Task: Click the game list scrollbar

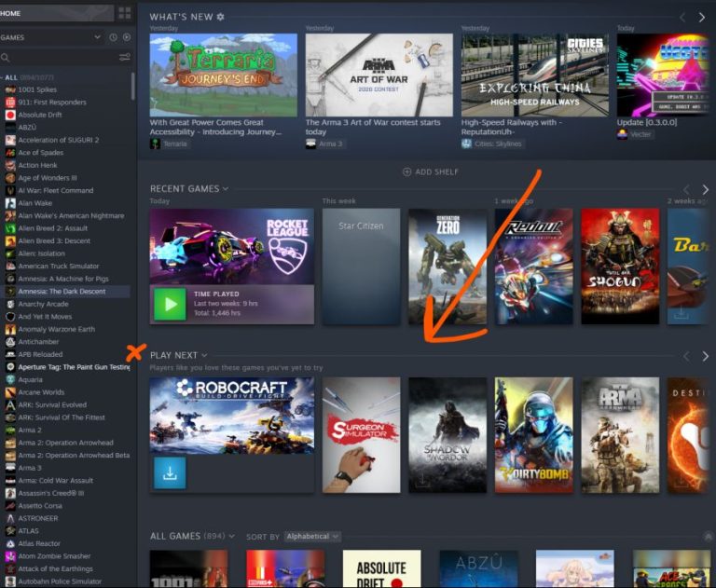Action: pyautogui.click(x=133, y=87)
